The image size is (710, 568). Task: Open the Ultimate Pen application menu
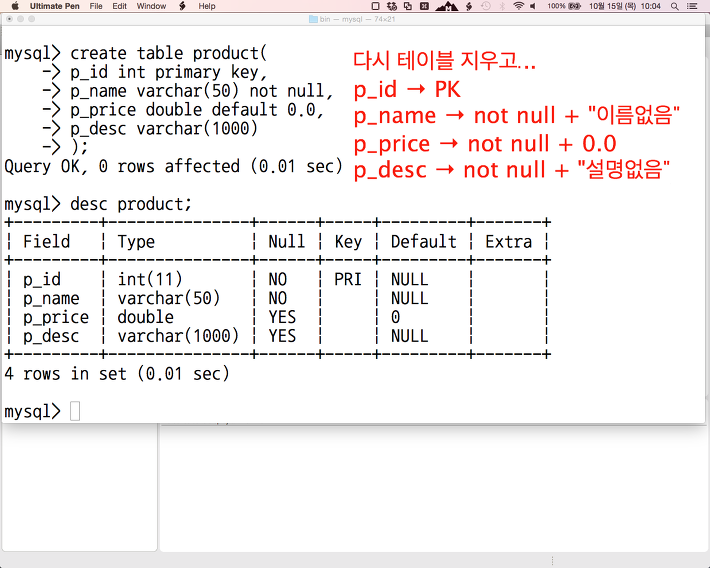54,6
